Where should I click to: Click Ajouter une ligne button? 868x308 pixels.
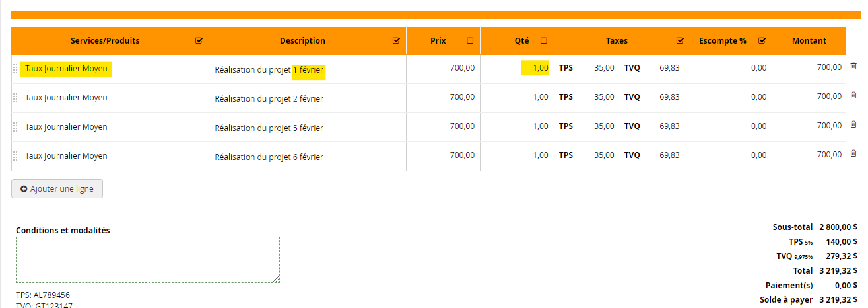pos(57,189)
